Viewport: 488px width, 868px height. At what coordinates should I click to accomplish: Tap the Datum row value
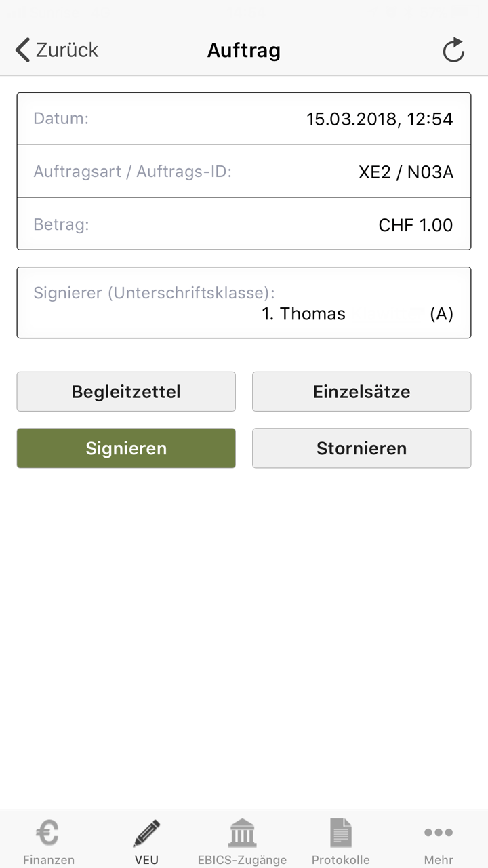point(380,119)
